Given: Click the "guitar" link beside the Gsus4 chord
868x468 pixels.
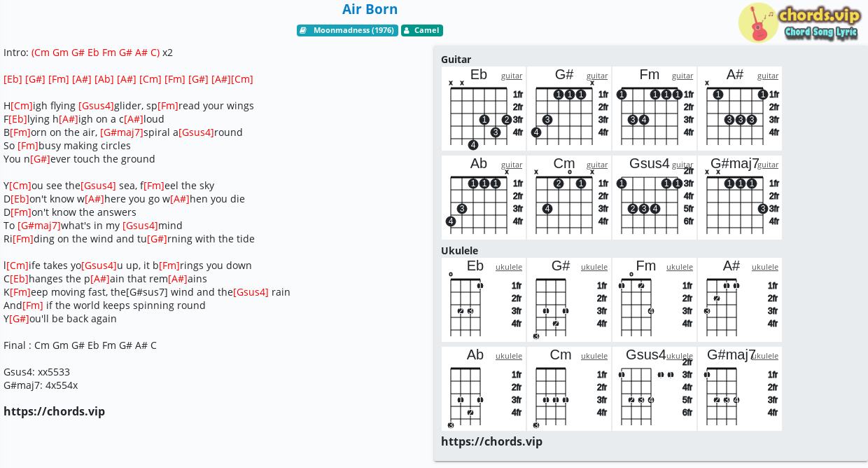Looking at the screenshot, I should point(682,165).
